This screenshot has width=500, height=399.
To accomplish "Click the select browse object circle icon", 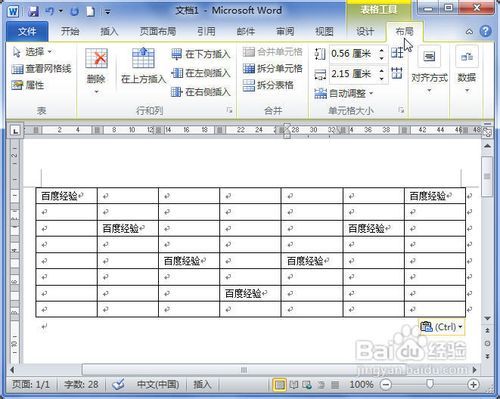I will (x=487, y=343).
